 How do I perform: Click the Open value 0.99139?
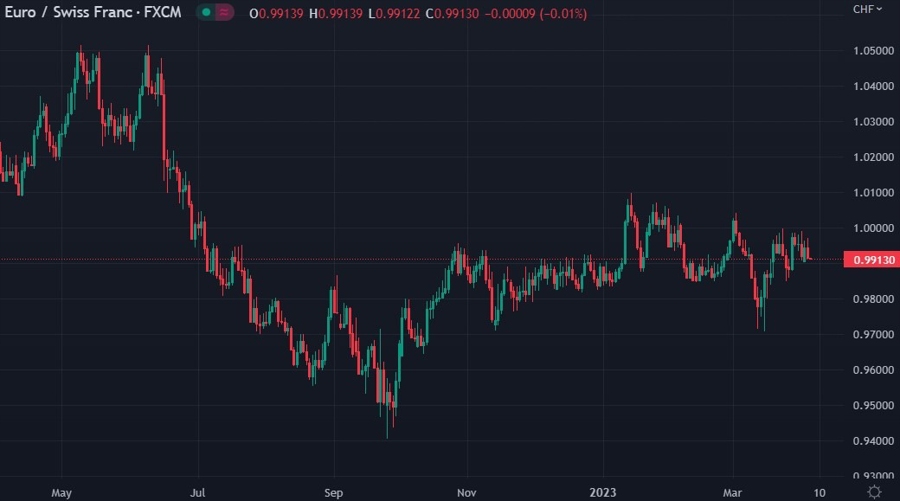coord(280,13)
